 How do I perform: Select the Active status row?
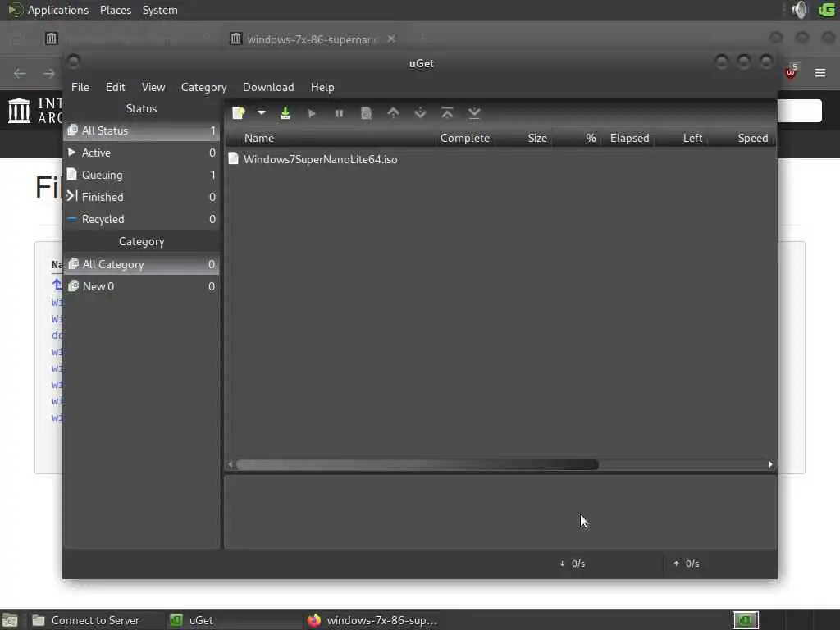[x=141, y=153]
